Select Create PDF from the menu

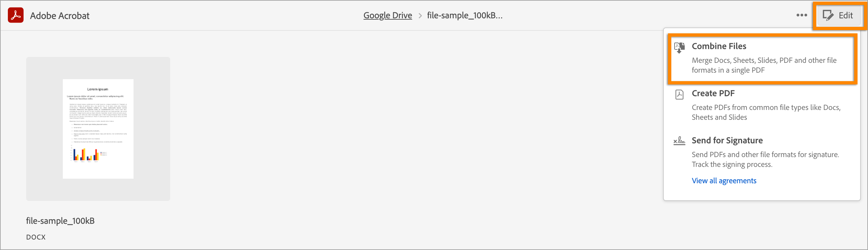click(713, 93)
